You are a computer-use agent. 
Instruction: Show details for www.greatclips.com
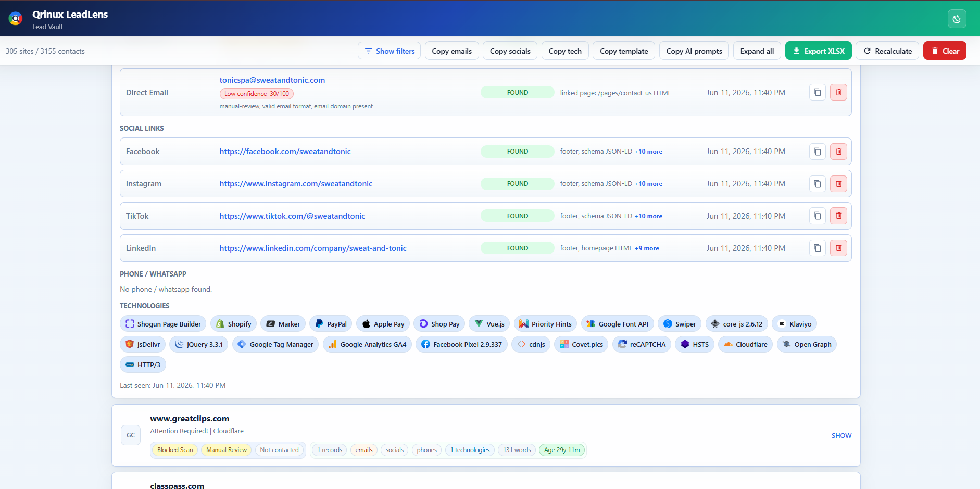[841, 435]
